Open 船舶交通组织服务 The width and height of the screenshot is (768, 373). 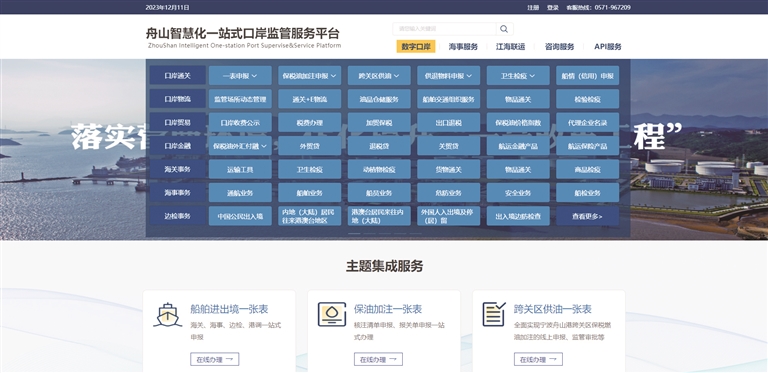point(449,99)
